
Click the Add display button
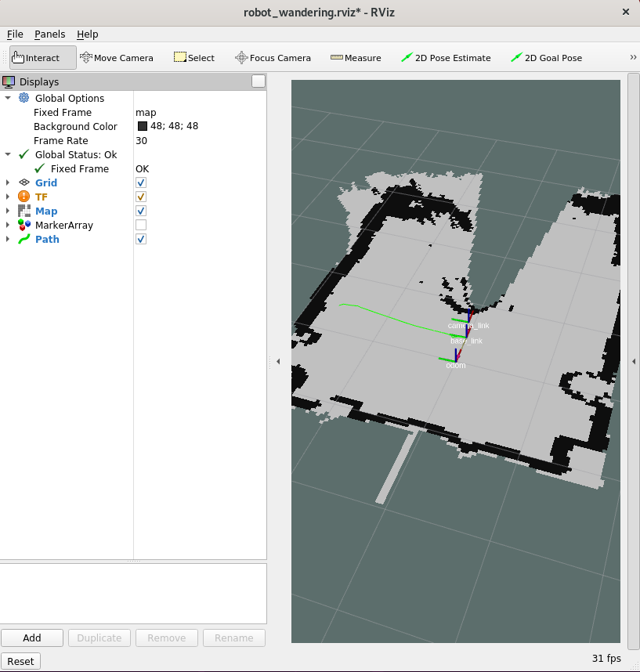point(32,638)
